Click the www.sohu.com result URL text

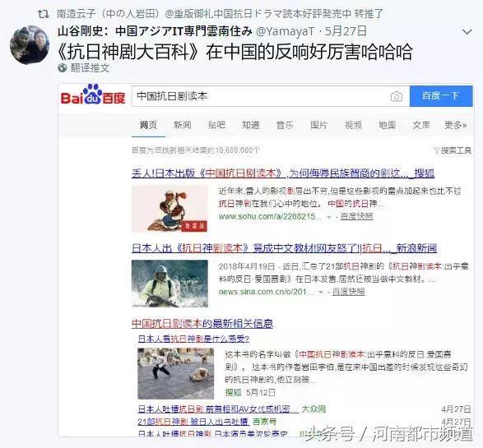270,216
